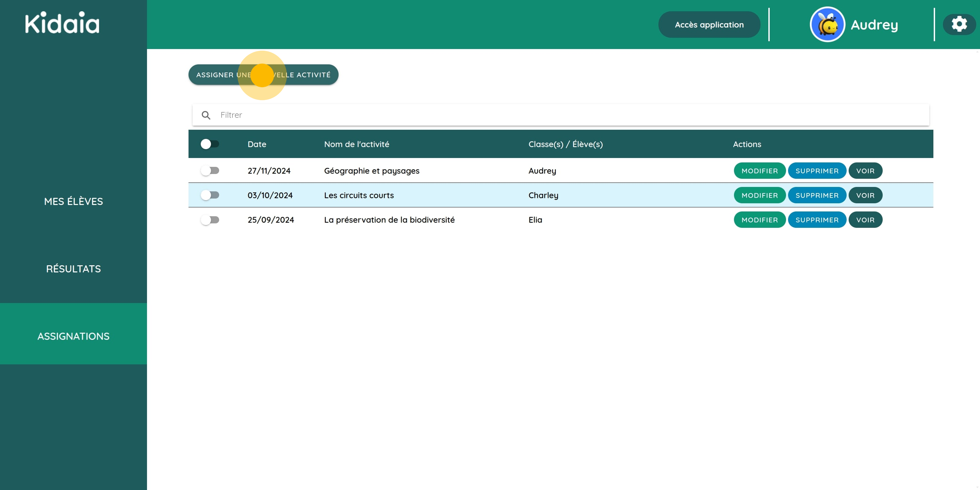The width and height of the screenshot is (980, 490).
Task: Toggle the switch for Géographie et paysages
Action: (210, 171)
